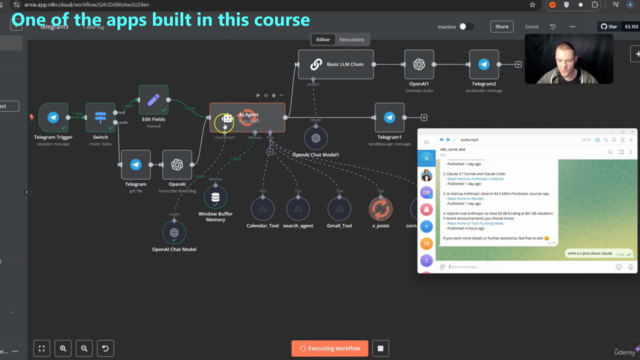This screenshot has width=640, height=360.
Task: Zoom in on the canvas
Action: pyautogui.click(x=63, y=349)
